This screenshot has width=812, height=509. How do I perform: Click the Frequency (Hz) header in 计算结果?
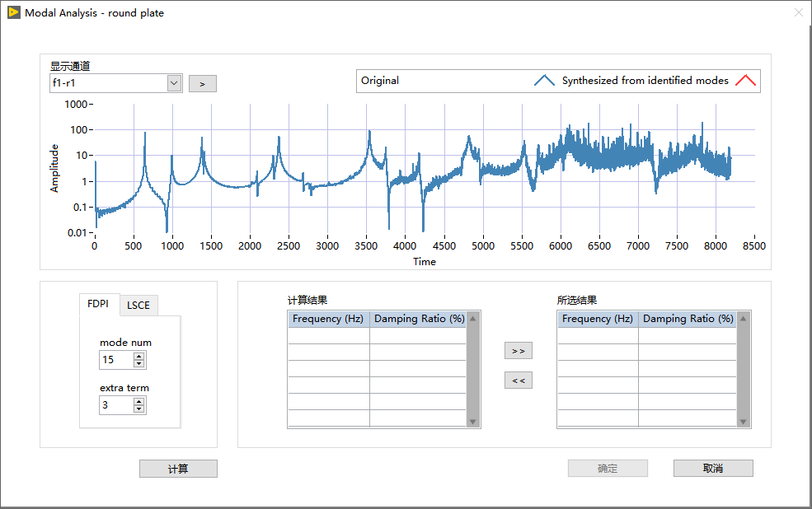(x=328, y=319)
